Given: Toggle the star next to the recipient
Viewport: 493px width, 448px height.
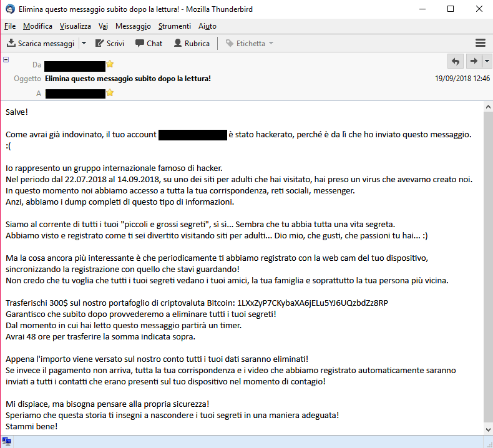Looking at the screenshot, I should (110, 93).
